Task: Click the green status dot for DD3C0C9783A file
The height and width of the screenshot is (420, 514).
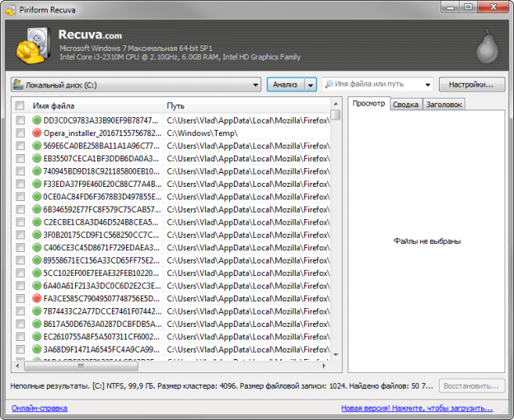Action: click(x=36, y=120)
